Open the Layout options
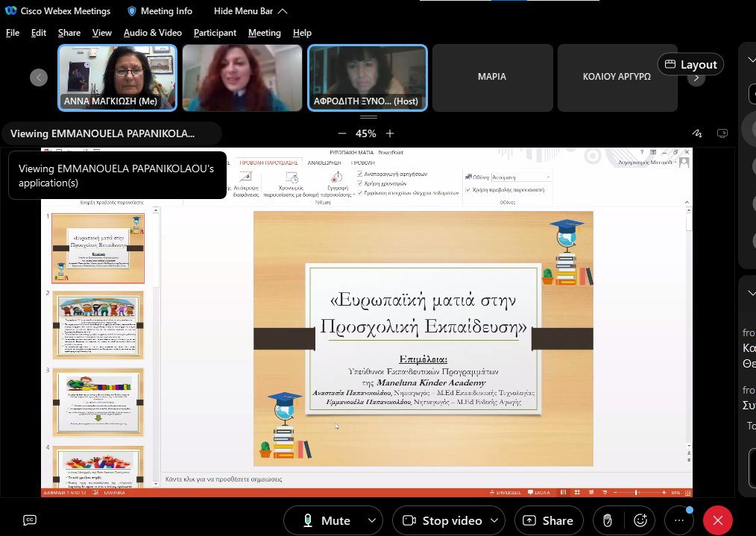 [691, 65]
